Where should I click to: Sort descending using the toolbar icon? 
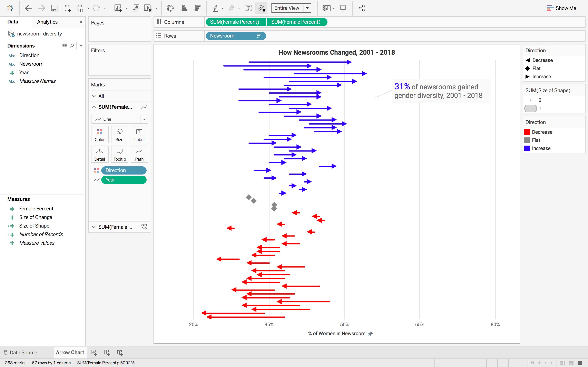point(197,8)
